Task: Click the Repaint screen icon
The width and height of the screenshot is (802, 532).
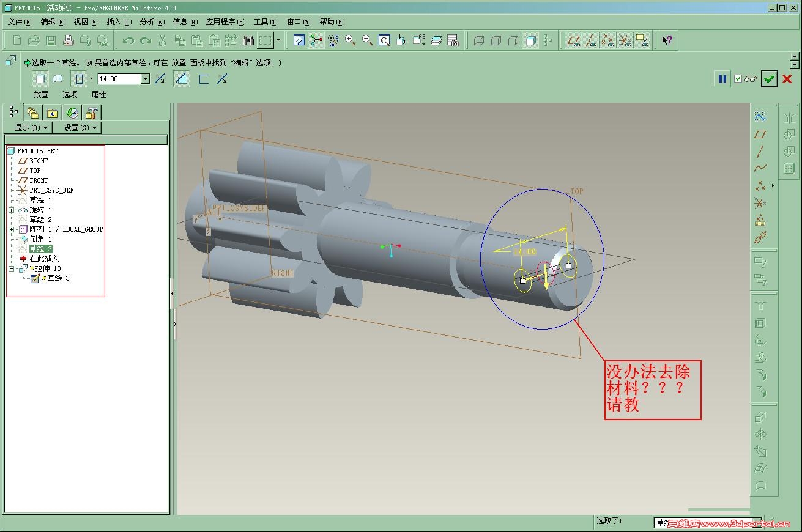Action: (x=299, y=40)
